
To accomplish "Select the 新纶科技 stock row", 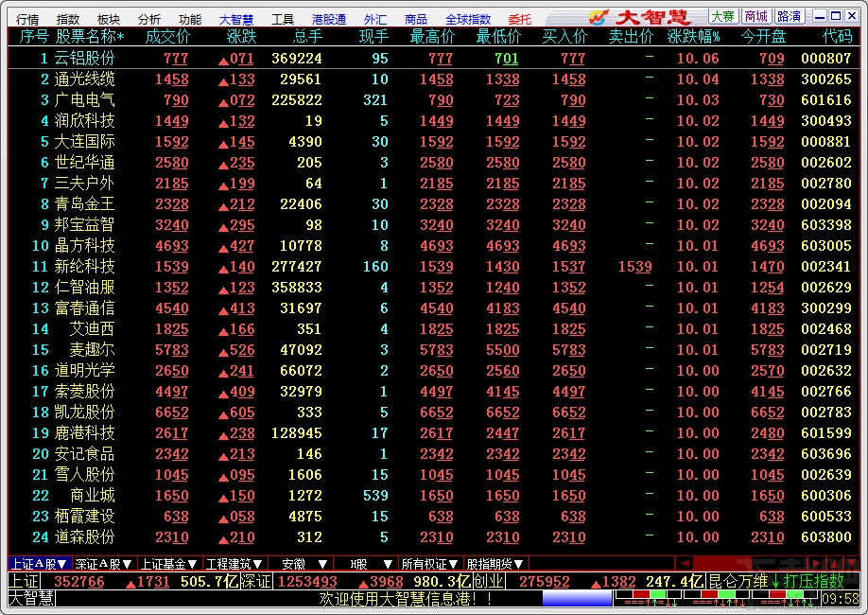I will tap(434, 267).
